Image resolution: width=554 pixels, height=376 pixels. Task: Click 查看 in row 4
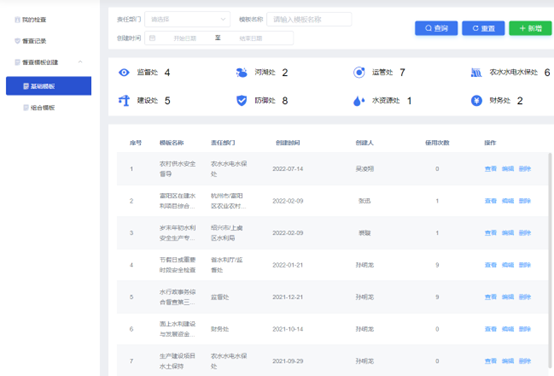[x=490, y=265]
